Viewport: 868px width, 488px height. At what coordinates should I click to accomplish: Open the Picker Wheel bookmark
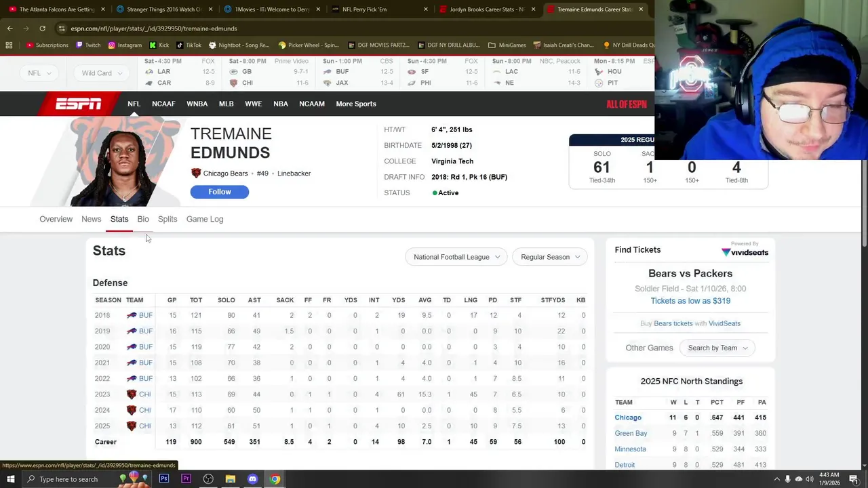pos(309,45)
